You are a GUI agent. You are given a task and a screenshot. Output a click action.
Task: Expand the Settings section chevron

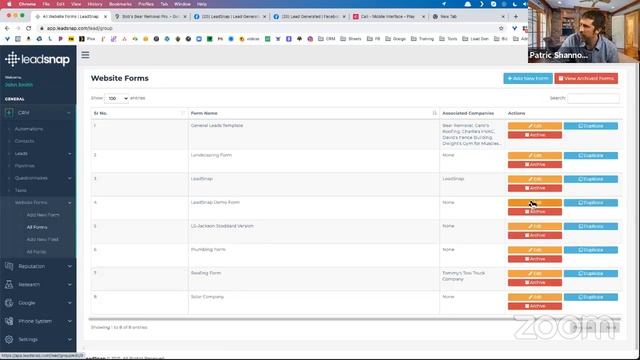tap(69, 339)
